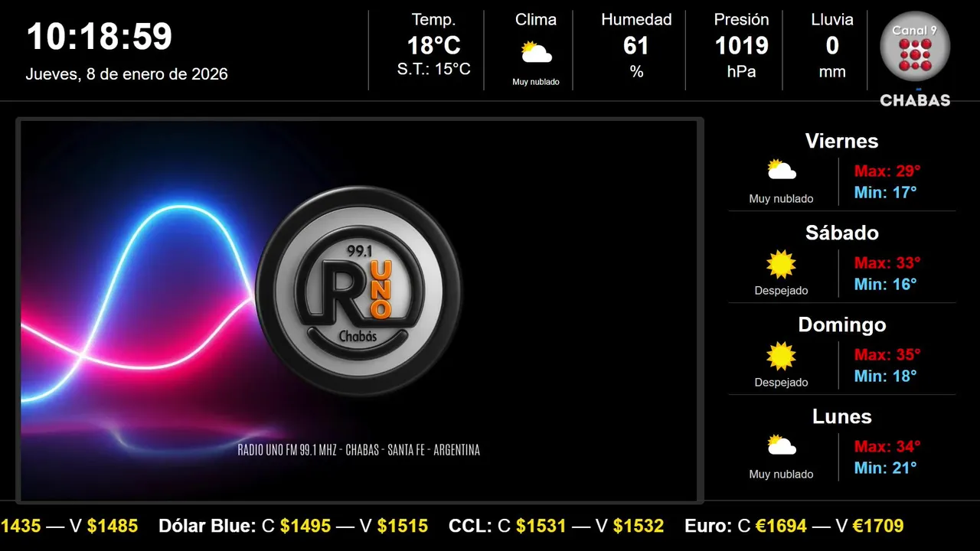
Task: Click Dólar Blue sell price $1515
Action: 403,526
